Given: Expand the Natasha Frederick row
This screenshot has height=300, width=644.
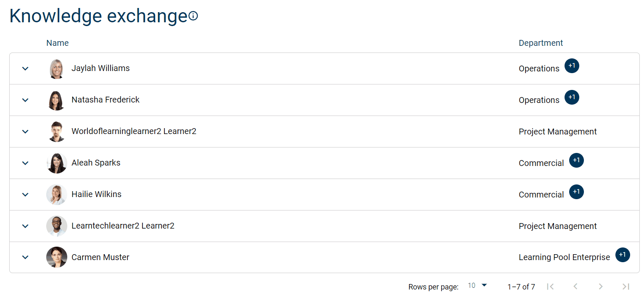Looking at the screenshot, I should pyautogui.click(x=25, y=100).
